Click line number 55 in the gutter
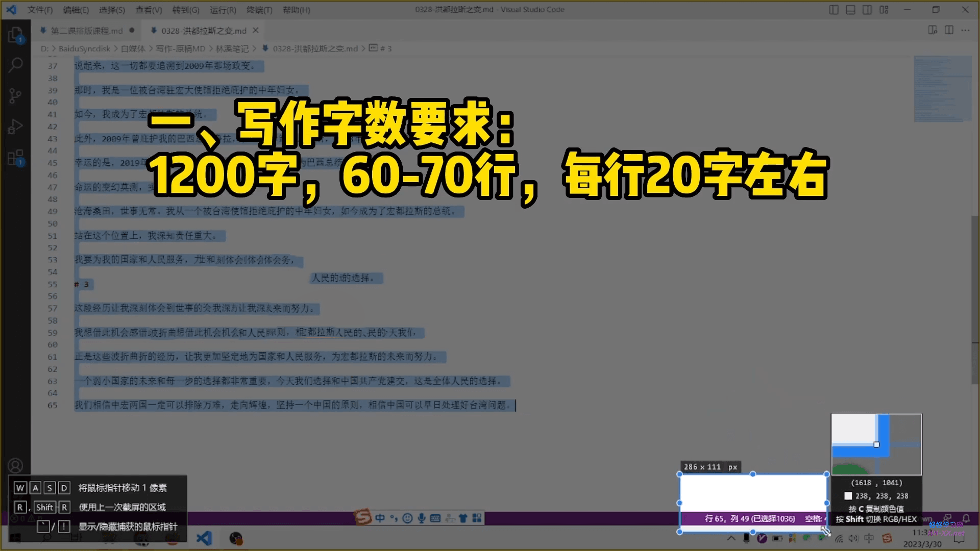The image size is (980, 551). click(53, 284)
